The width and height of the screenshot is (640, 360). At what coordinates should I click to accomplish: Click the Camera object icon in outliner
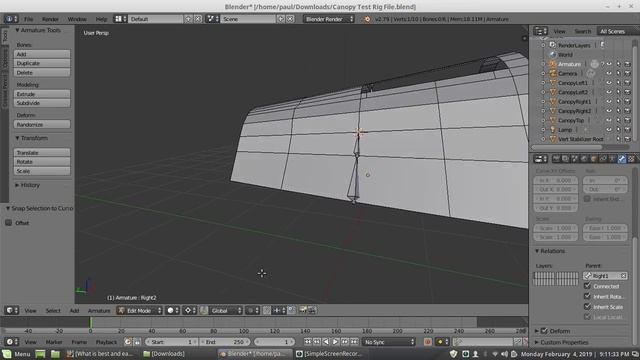pyautogui.click(x=553, y=73)
